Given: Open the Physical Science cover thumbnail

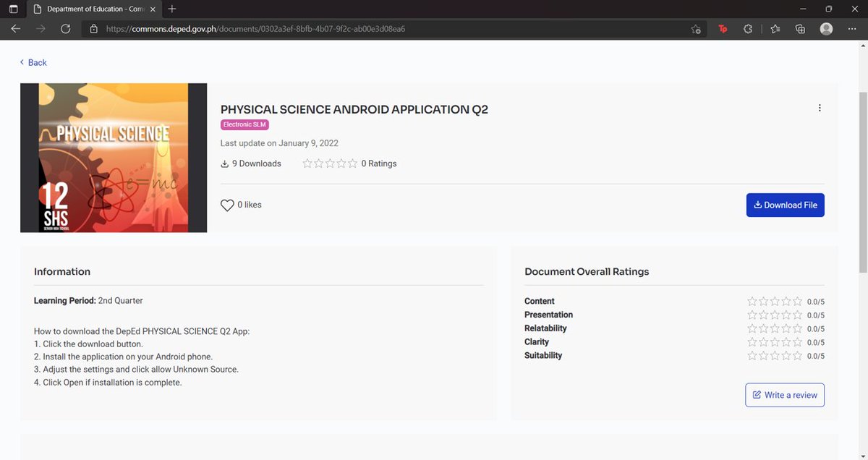Looking at the screenshot, I should pyautogui.click(x=114, y=158).
